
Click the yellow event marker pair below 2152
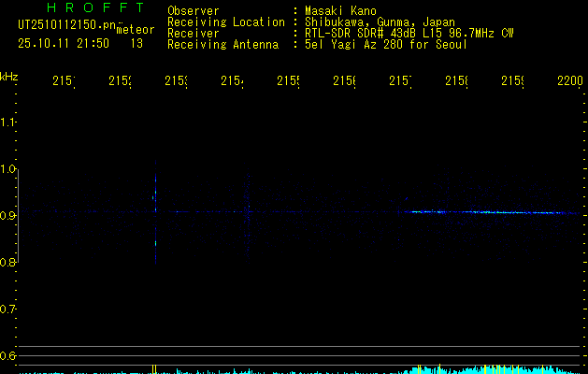click(153, 368)
